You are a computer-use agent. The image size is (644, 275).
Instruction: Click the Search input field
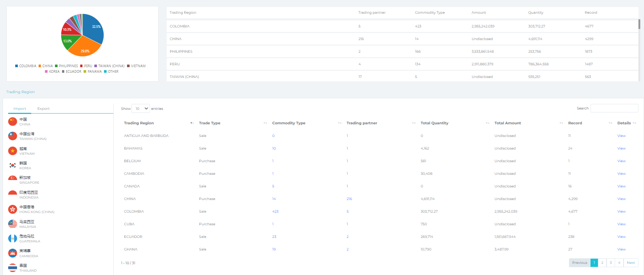pos(614,108)
